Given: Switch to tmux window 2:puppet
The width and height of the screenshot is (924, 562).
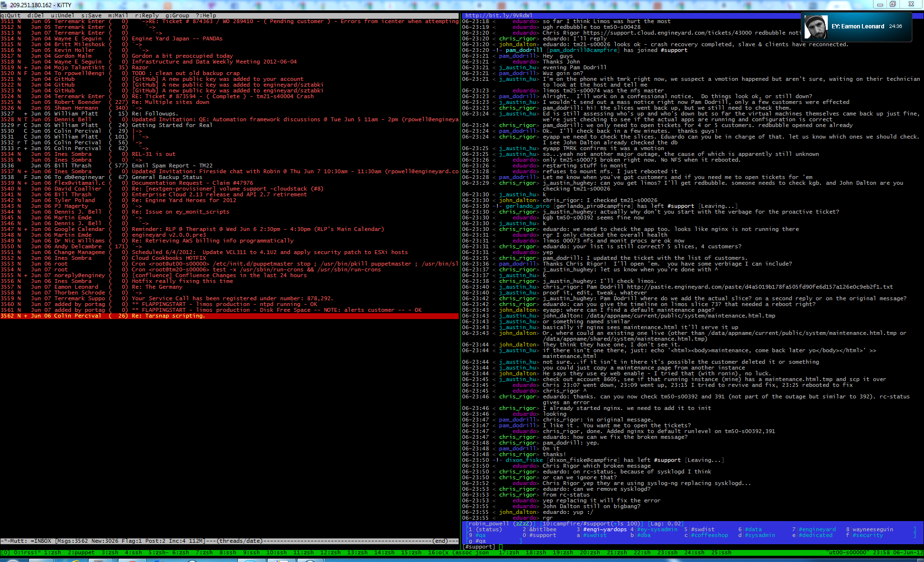Looking at the screenshot, I should point(81,552).
